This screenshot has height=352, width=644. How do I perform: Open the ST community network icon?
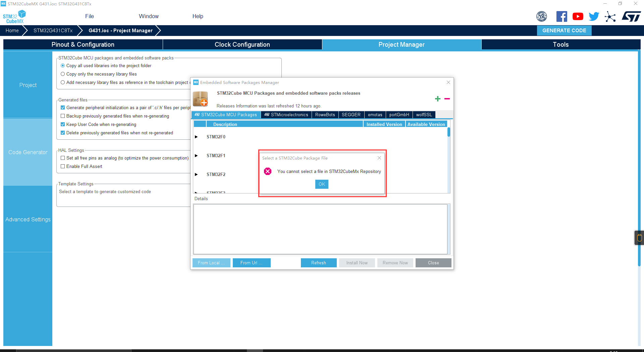[610, 16]
